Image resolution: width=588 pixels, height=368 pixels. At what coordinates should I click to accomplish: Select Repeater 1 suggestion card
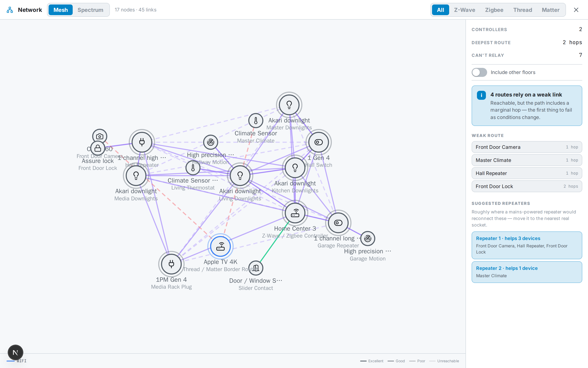527,245
